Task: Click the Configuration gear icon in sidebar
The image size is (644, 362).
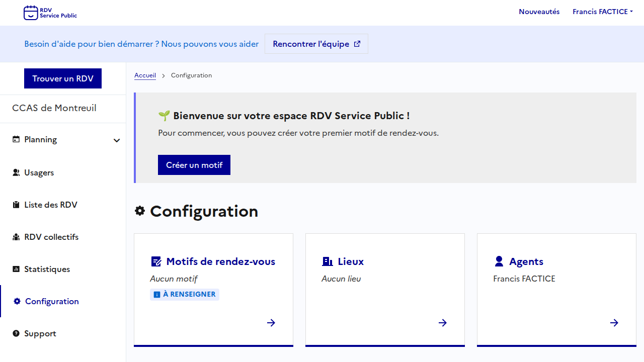Action: click(17, 302)
